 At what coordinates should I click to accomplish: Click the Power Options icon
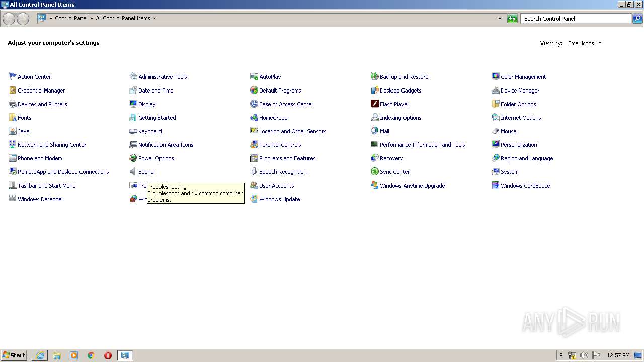point(133,158)
